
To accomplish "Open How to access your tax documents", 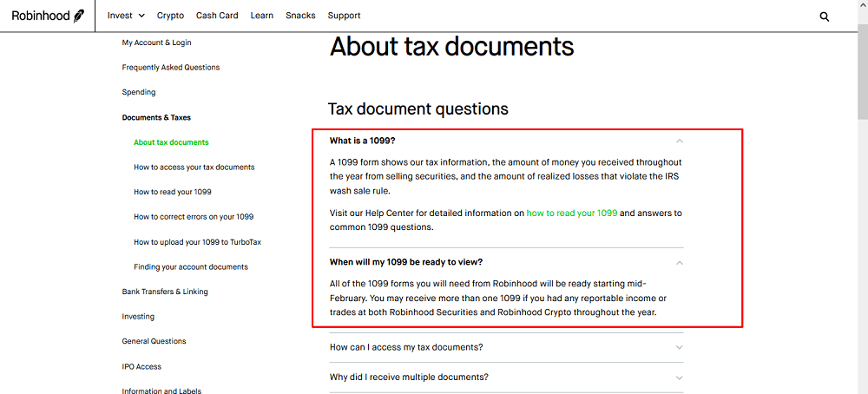I will pos(194,167).
